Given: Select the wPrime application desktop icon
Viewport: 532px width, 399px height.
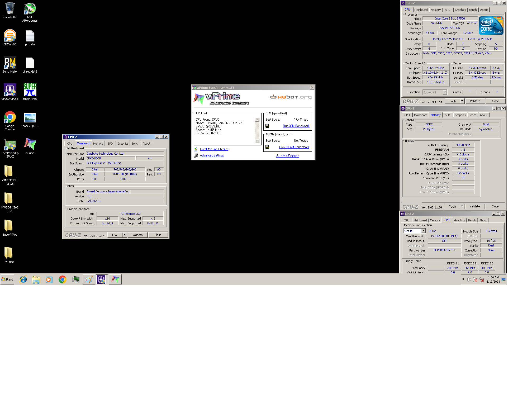Looking at the screenshot, I should [30, 146].
